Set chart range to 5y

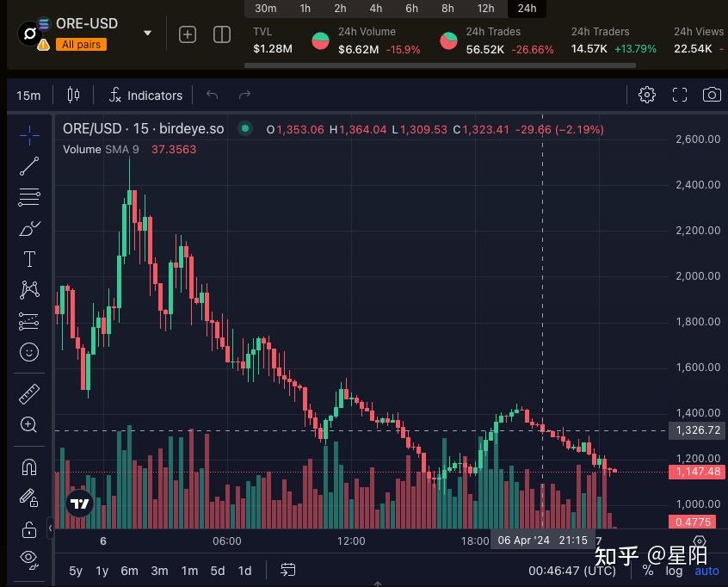(76, 571)
